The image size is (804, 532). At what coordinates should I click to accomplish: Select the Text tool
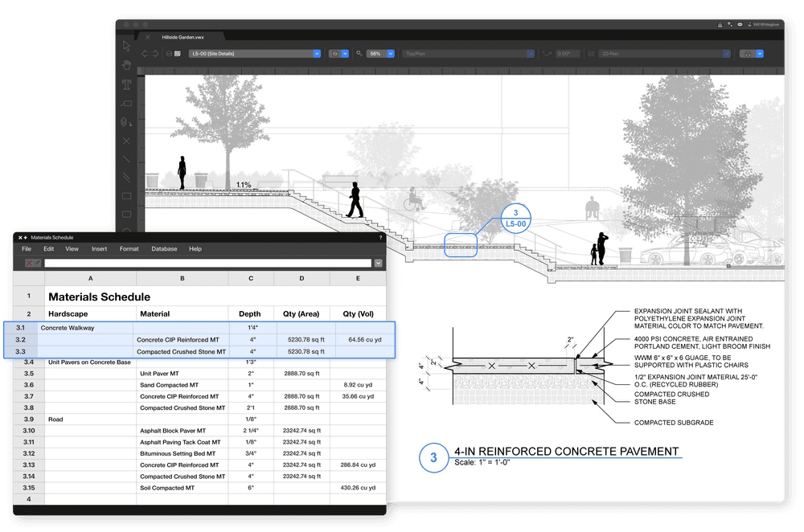[x=126, y=84]
